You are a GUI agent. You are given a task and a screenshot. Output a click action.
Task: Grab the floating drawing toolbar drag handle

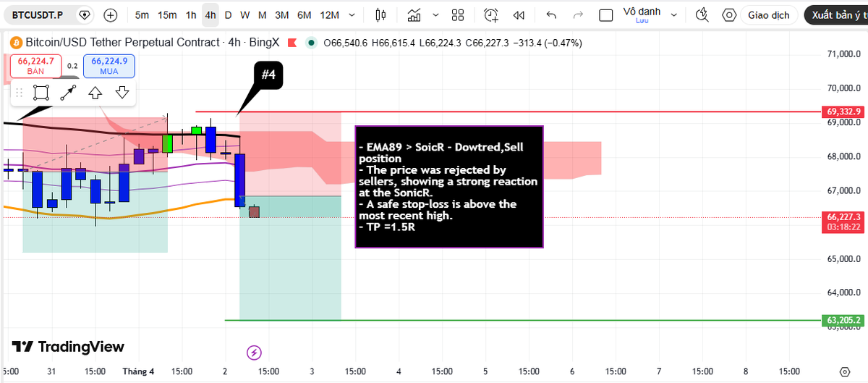click(20, 92)
